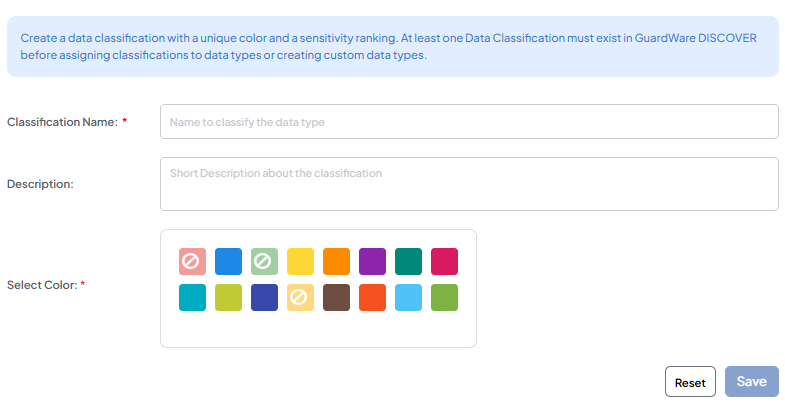The width and height of the screenshot is (785, 402).
Task: Select the blue color swatch
Action: click(228, 261)
